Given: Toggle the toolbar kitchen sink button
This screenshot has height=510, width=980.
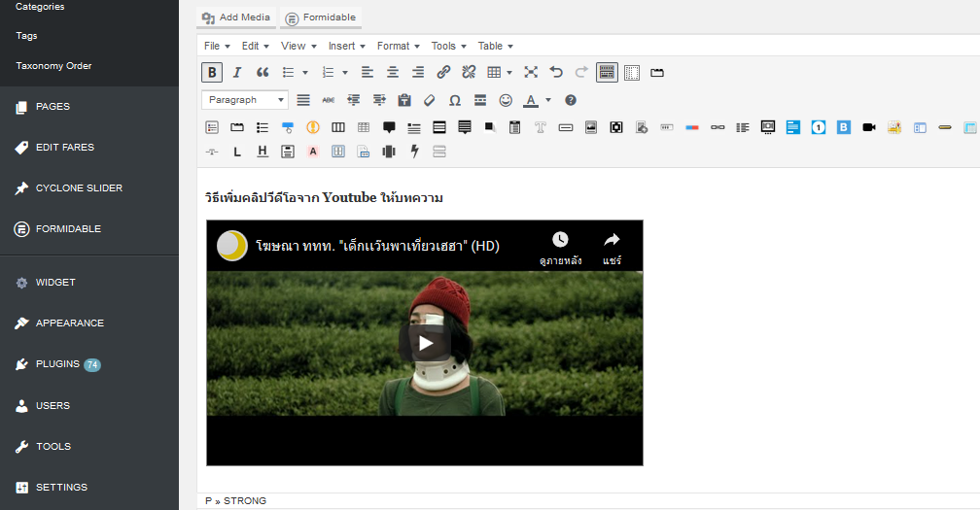Looking at the screenshot, I should point(607,73).
